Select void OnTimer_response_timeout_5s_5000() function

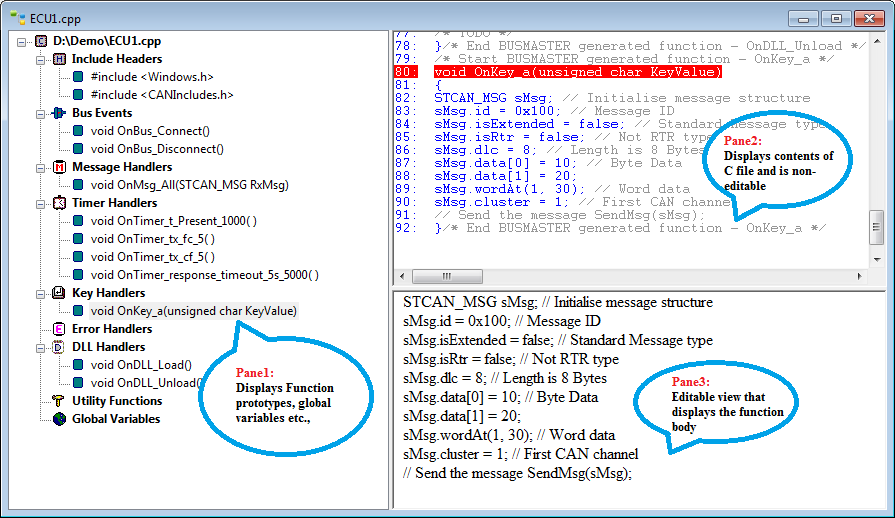coord(204,275)
